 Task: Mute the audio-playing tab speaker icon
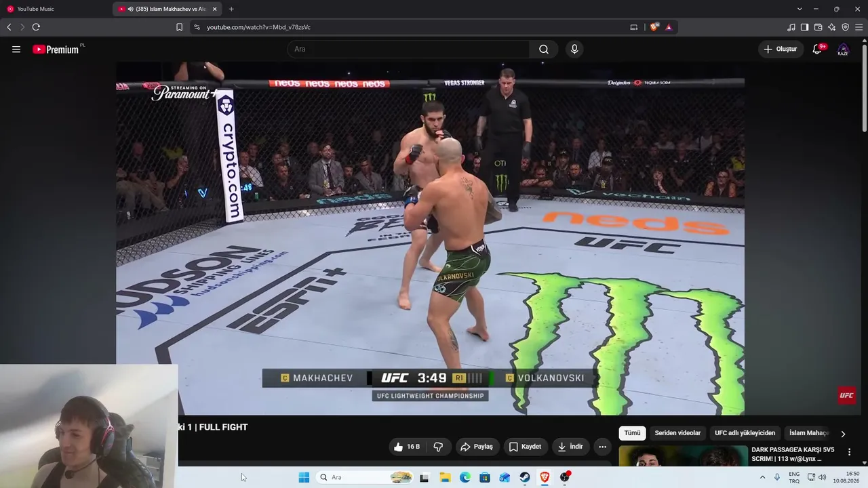click(130, 9)
